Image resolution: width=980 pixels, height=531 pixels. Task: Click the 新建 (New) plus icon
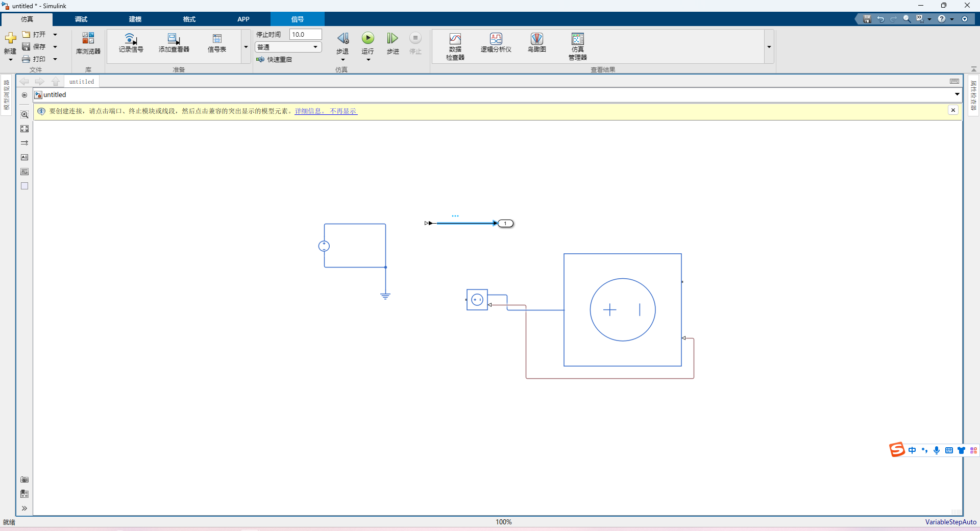coord(10,39)
